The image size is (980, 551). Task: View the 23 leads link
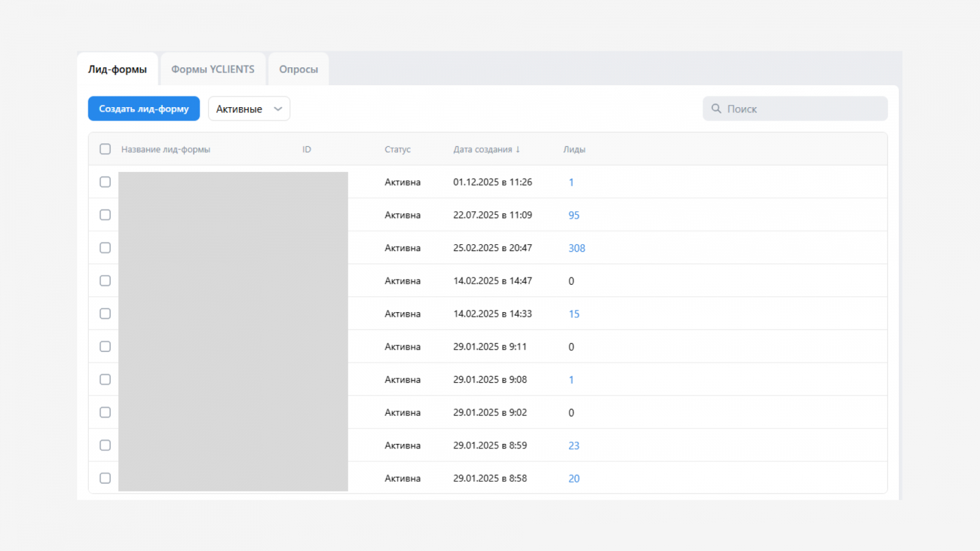(x=573, y=446)
